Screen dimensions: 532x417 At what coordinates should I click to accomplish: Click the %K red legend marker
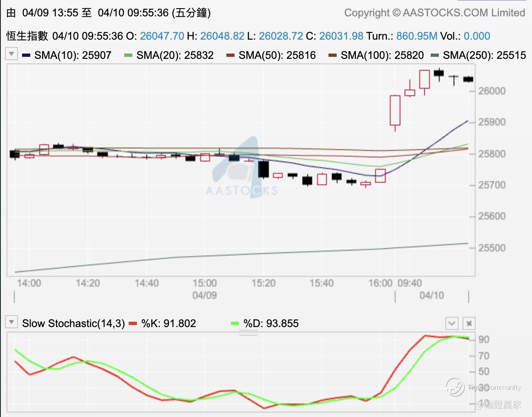(x=133, y=323)
